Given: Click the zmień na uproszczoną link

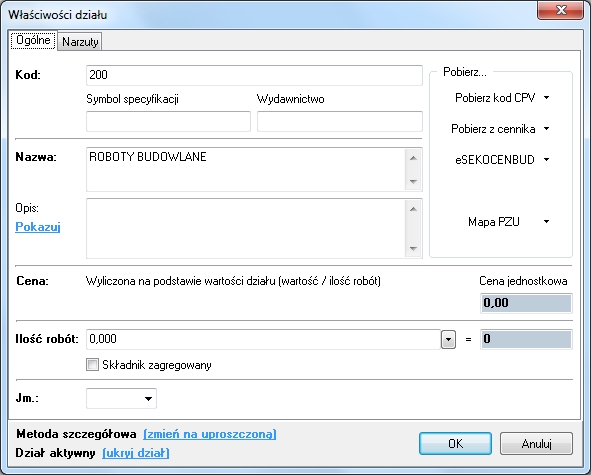Looking at the screenshot, I should click(x=210, y=434).
